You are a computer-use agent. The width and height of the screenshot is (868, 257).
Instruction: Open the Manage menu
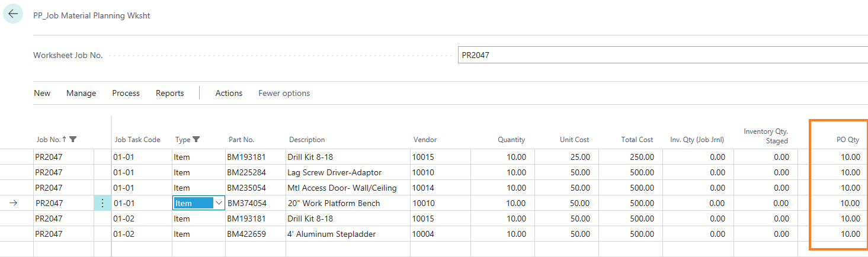coord(81,93)
